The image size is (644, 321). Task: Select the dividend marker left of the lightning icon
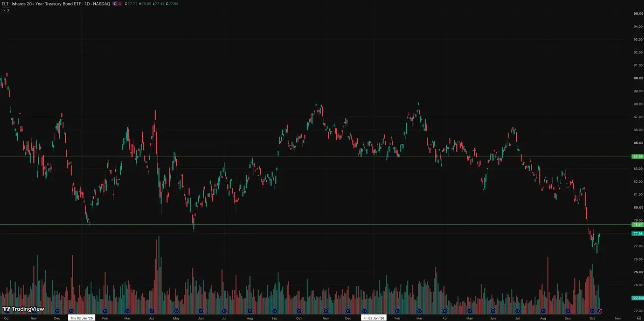(x=592, y=311)
